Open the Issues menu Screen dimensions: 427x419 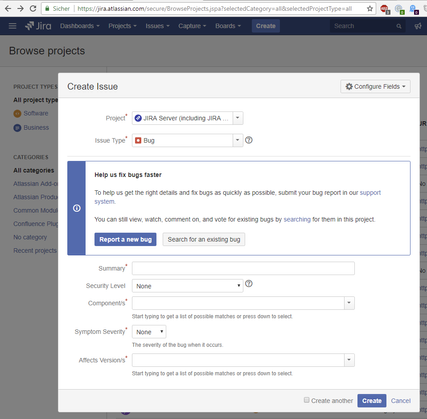(x=157, y=26)
